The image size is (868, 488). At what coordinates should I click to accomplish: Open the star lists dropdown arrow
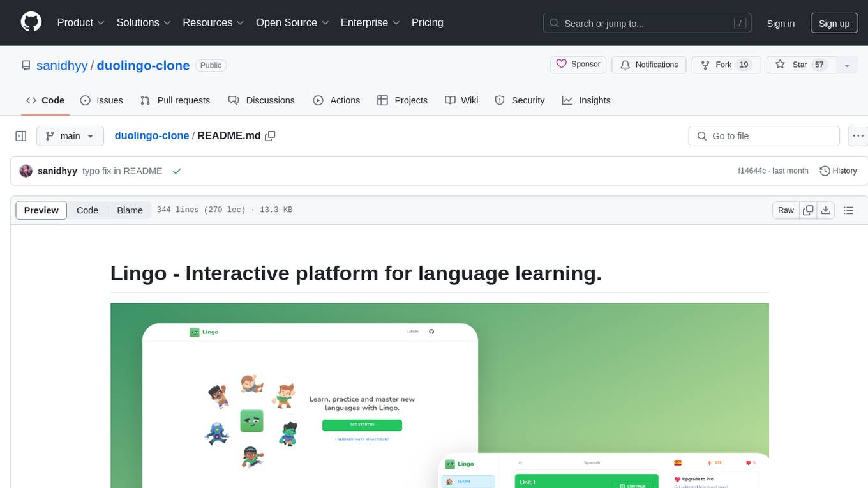click(x=847, y=65)
